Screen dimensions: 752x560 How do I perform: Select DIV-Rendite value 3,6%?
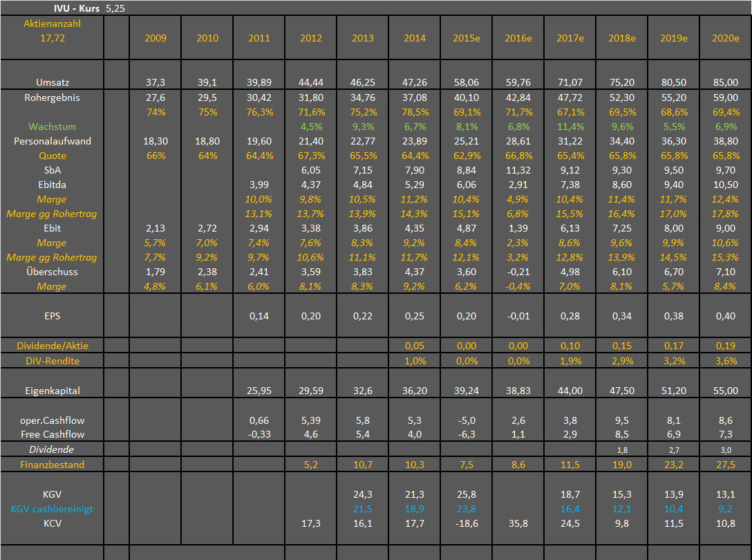coord(726,361)
